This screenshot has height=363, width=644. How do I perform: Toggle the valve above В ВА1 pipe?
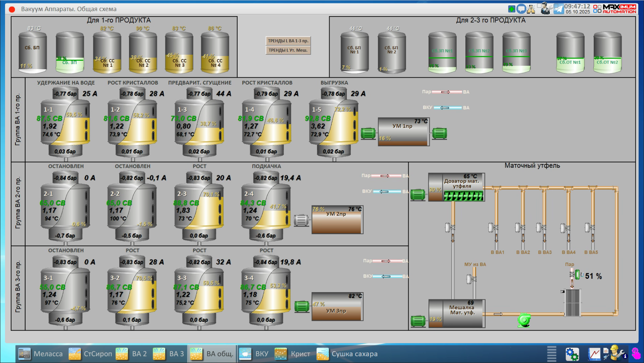(x=492, y=227)
